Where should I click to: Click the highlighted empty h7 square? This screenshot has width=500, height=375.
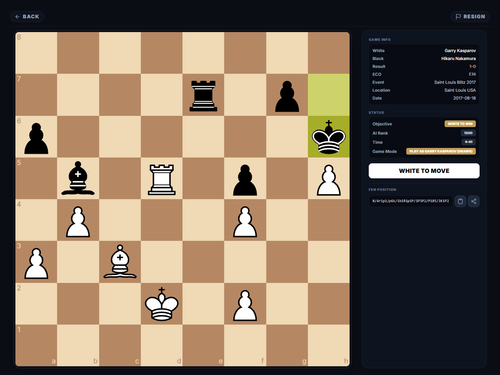[329, 95]
